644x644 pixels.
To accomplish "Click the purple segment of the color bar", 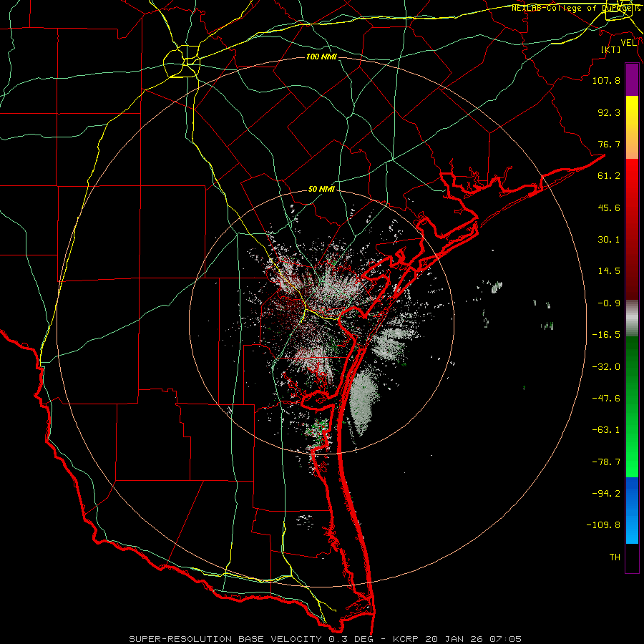I will pos(632,79).
